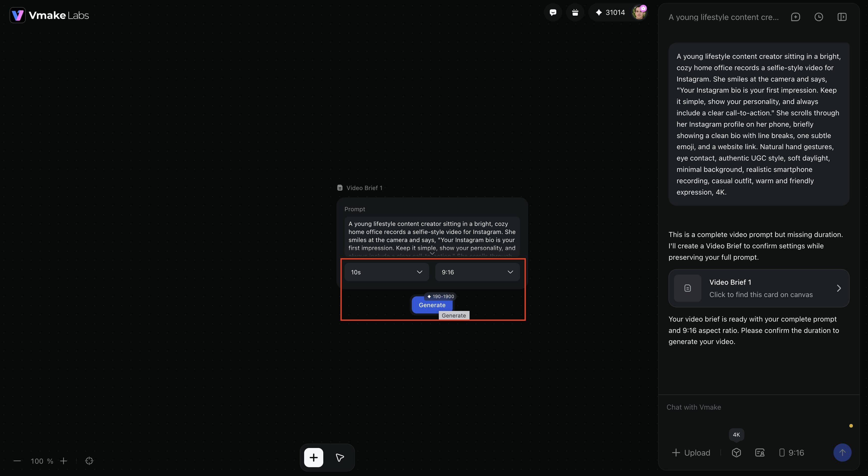Select the pointer cursor tool
Image resolution: width=868 pixels, height=476 pixels.
(340, 457)
